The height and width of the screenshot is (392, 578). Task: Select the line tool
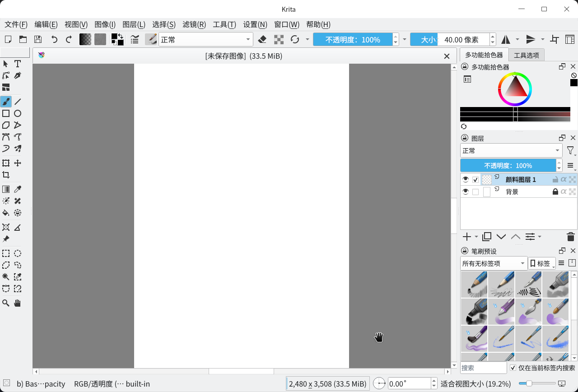(18, 102)
